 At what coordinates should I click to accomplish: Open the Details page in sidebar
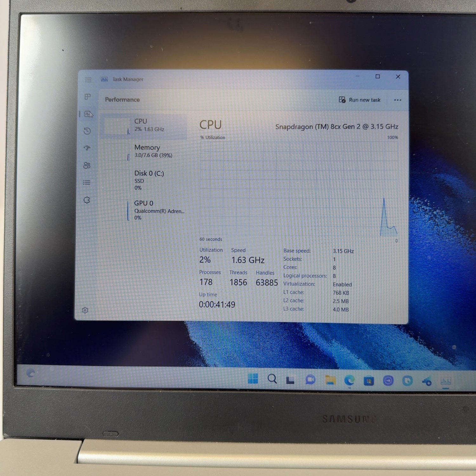coord(87,182)
